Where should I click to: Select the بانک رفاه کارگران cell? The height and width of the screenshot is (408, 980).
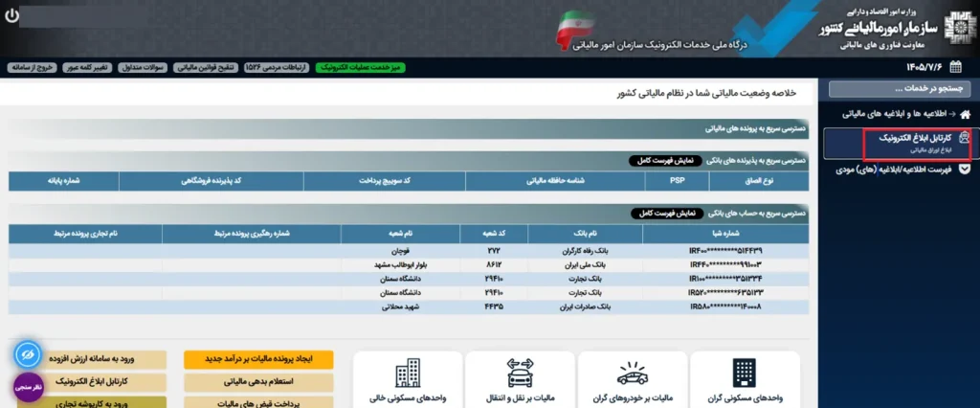pos(585,250)
